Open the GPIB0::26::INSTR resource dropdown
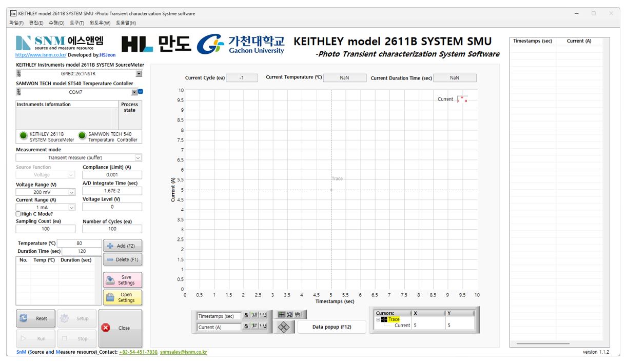 coord(139,74)
